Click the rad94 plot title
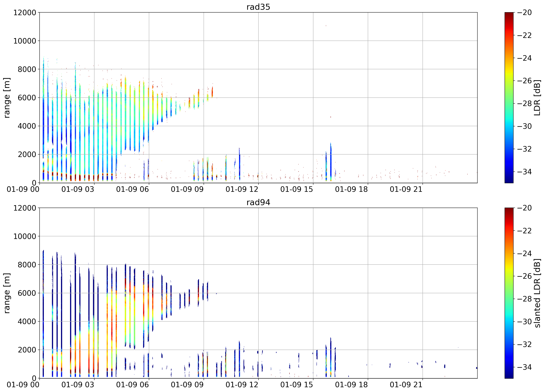The image size is (545, 392). (x=258, y=202)
